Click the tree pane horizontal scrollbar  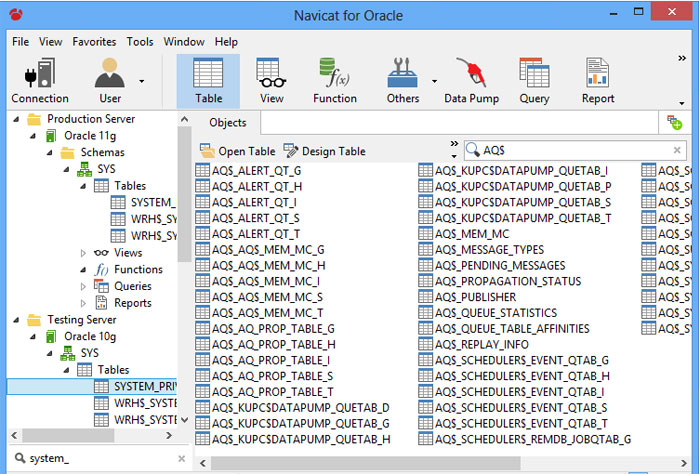pyautogui.click(x=68, y=435)
